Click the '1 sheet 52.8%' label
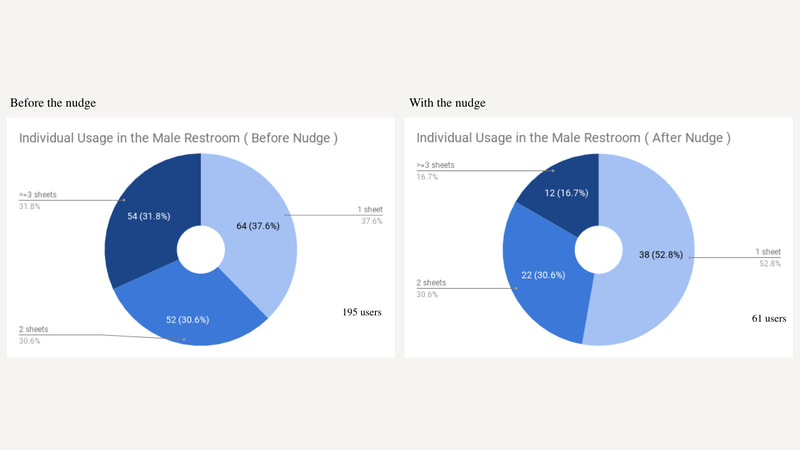The width and height of the screenshot is (800, 450). pyautogui.click(x=768, y=258)
